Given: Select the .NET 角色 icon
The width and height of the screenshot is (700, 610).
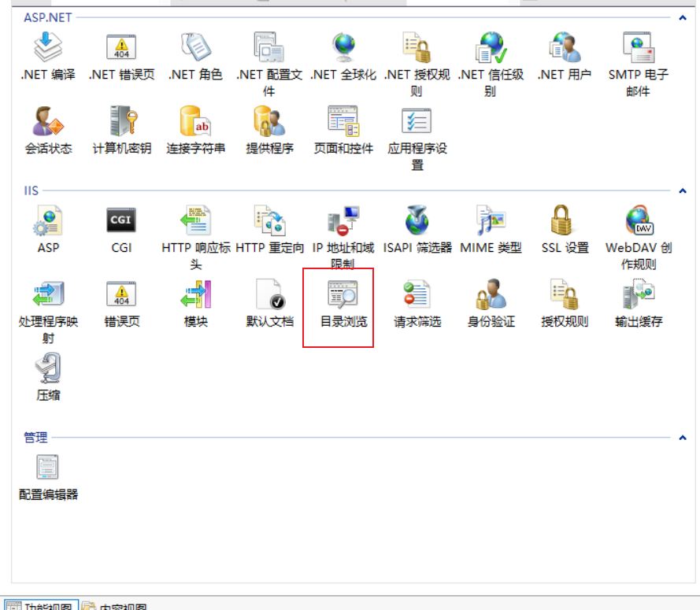Looking at the screenshot, I should click(195, 47).
